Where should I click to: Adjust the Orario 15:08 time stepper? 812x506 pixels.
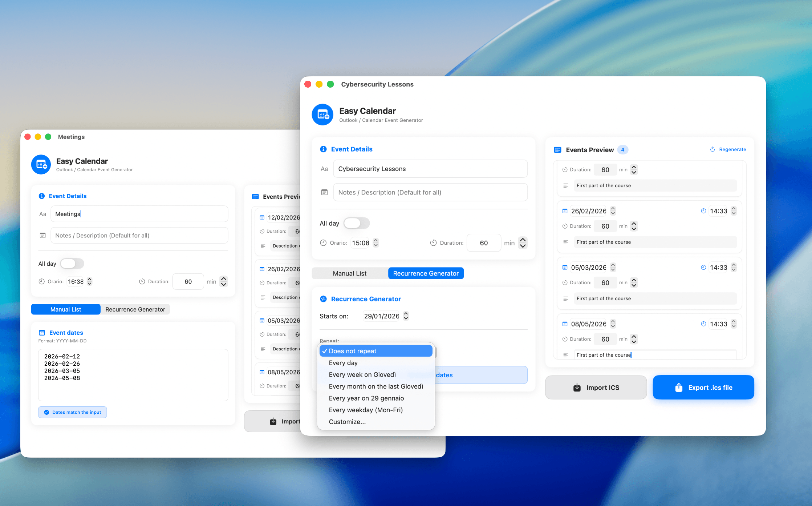coord(376,243)
